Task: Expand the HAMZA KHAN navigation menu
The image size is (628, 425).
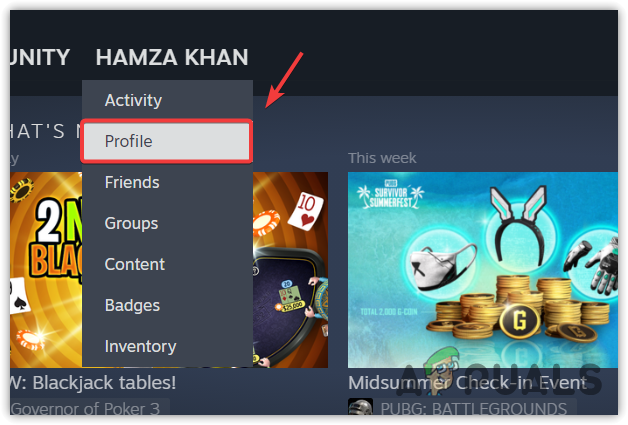Action: [x=172, y=57]
